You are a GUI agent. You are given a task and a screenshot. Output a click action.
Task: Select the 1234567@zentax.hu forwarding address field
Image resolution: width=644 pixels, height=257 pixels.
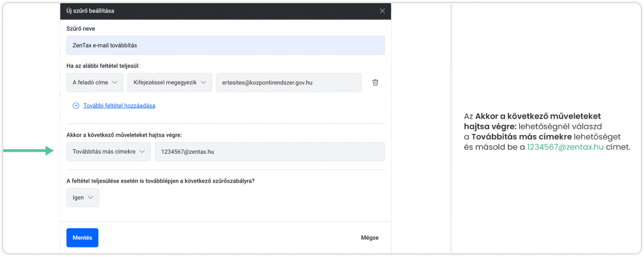pos(269,151)
